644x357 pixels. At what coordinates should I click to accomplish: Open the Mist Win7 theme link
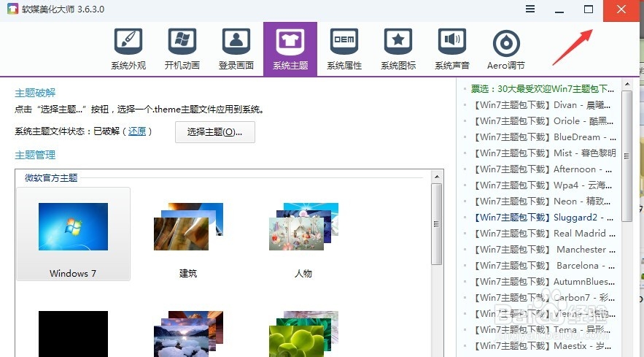tap(543, 153)
